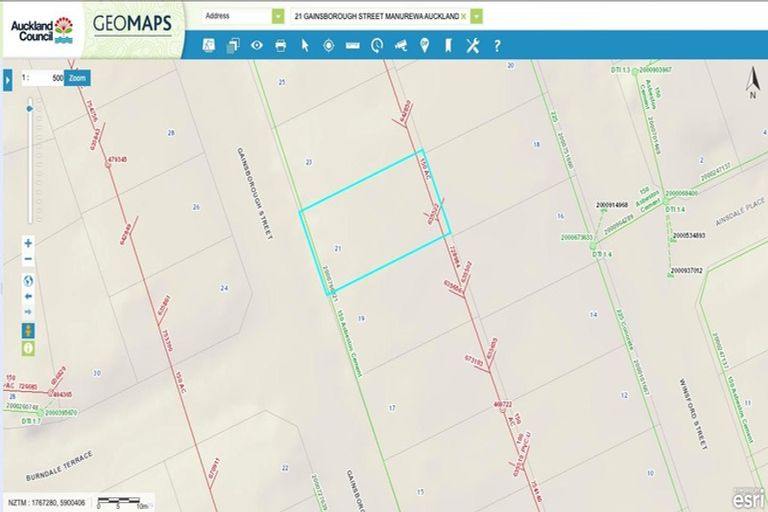
Task: Click the zoom level slider handle
Action: (29, 108)
